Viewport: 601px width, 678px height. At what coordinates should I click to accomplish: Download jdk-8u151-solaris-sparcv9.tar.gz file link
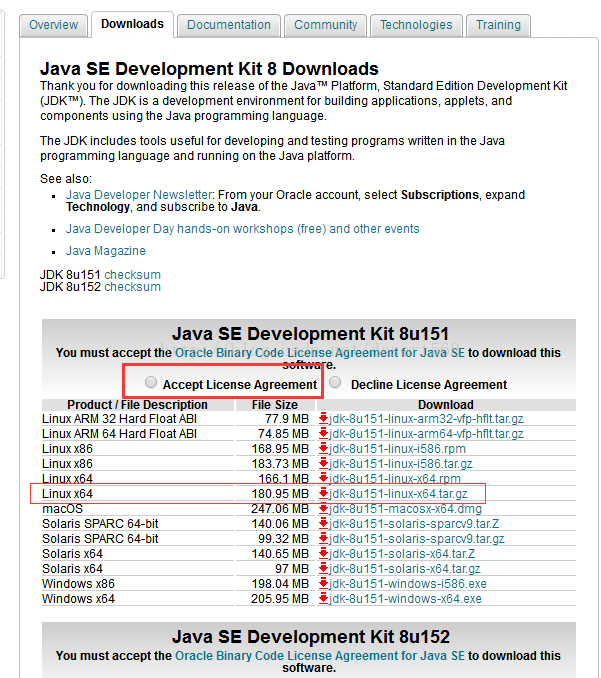[417, 539]
